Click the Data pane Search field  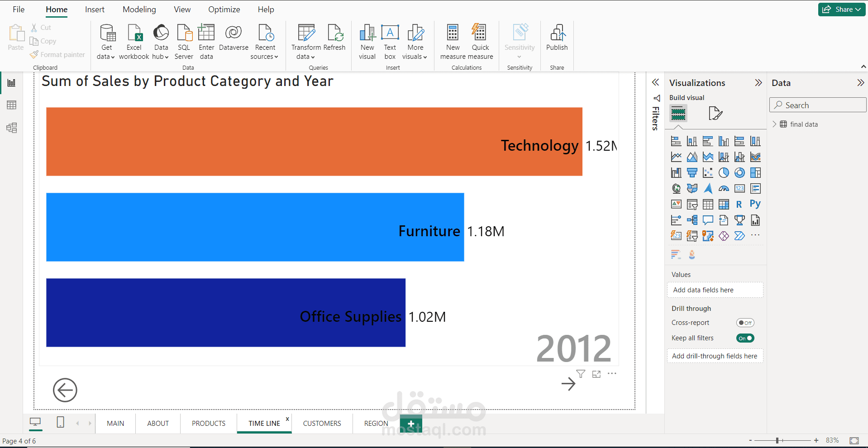tap(818, 105)
